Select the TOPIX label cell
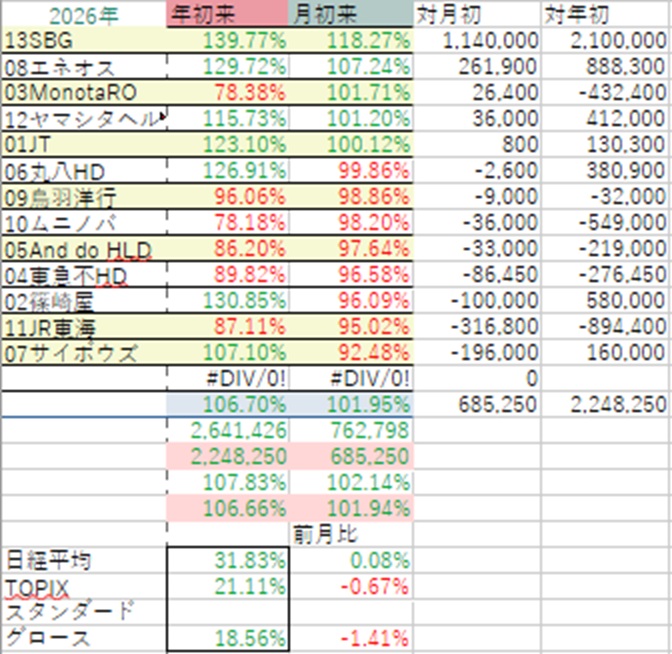The image size is (672, 654). (x=84, y=586)
